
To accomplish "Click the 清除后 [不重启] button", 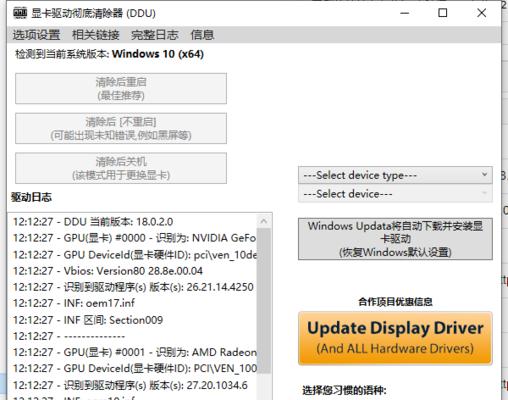I will (x=121, y=128).
